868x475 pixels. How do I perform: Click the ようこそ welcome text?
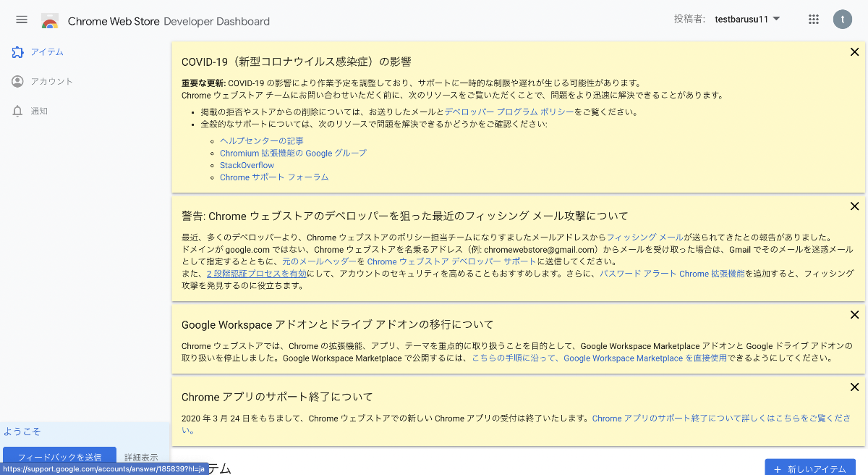coord(22,432)
